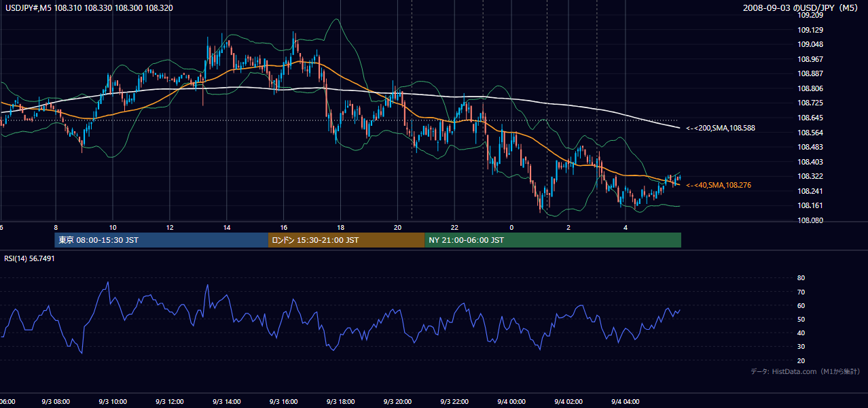The height and width of the screenshot is (408, 868).
Task: Click bottom time label 9/3 18:00
Action: coord(341,402)
